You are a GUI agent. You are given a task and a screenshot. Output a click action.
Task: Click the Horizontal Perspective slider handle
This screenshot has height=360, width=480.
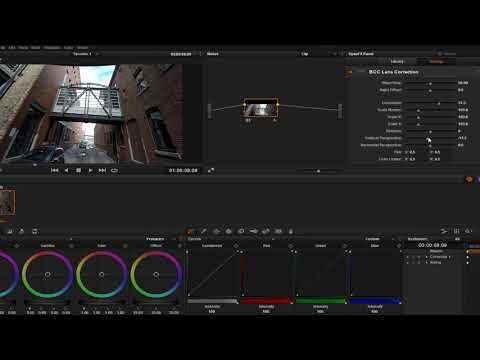coord(430,145)
